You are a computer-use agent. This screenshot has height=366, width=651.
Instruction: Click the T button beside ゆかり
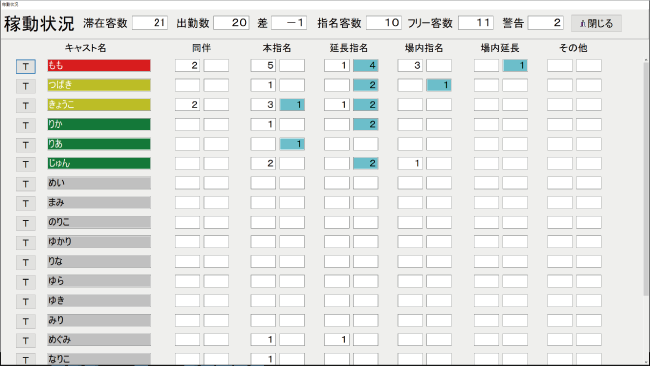coord(26,242)
